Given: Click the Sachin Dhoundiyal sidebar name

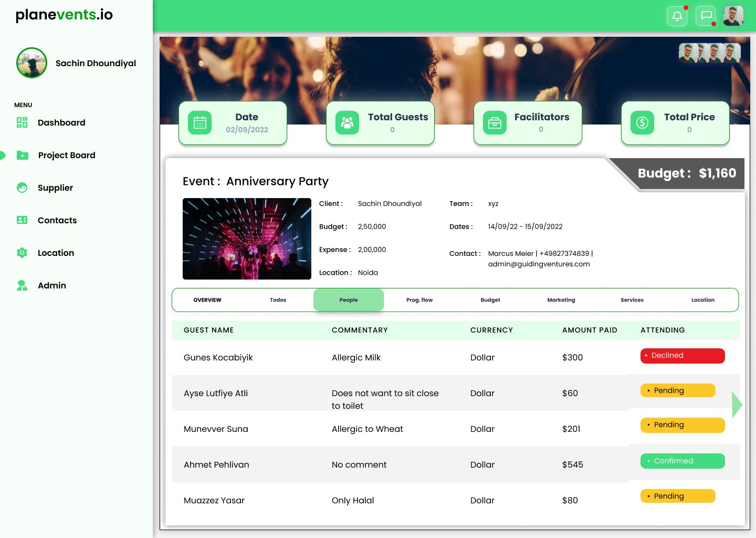Looking at the screenshot, I should coord(96,63).
